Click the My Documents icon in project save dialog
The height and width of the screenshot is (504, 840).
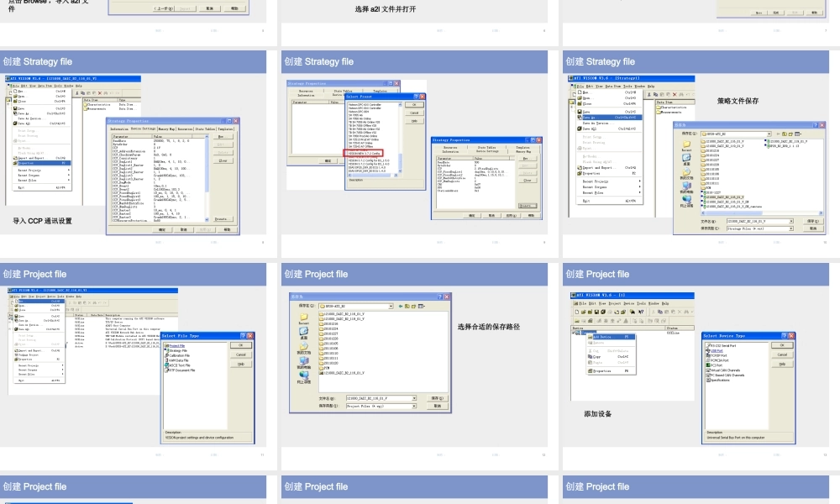(303, 349)
